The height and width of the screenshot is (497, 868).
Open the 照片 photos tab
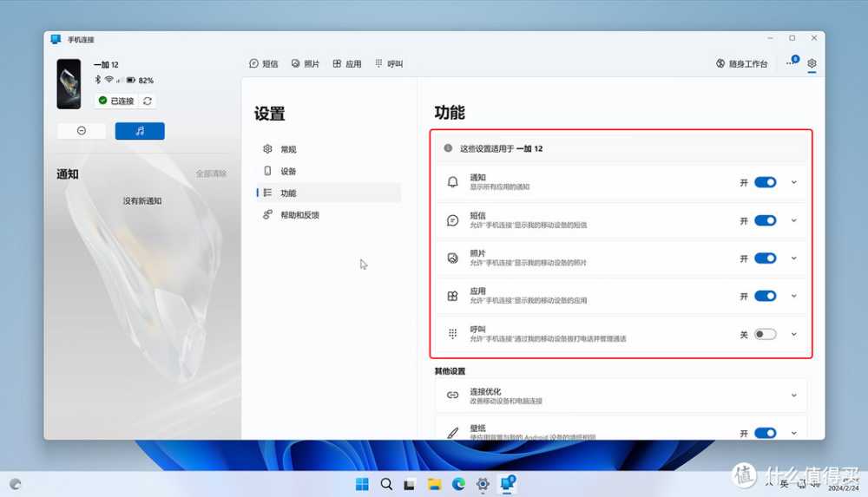click(x=305, y=63)
